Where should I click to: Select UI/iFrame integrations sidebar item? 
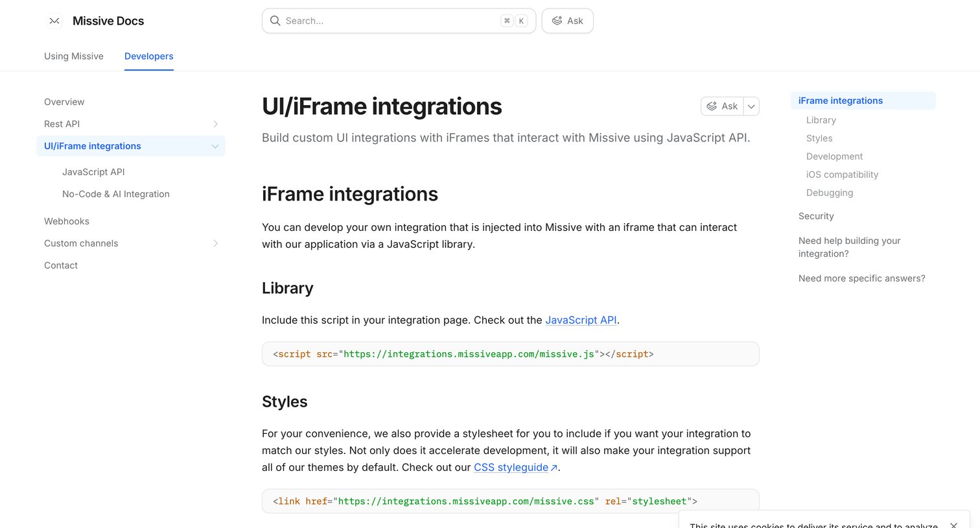pyautogui.click(x=131, y=146)
